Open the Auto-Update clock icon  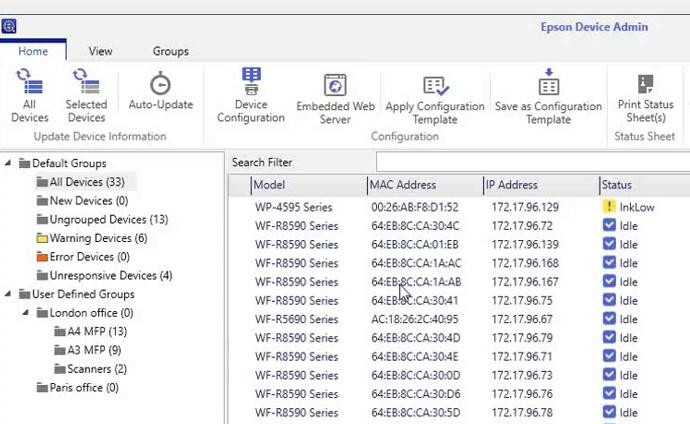click(161, 83)
